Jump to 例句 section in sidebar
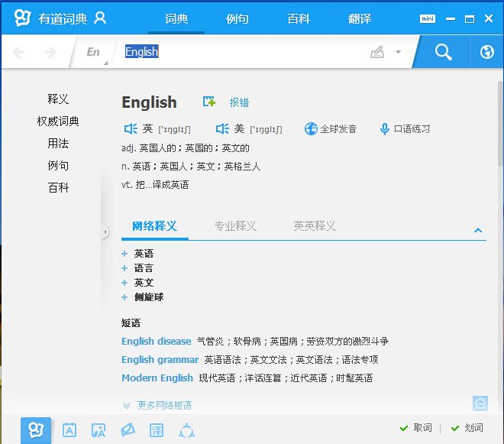504x444 pixels. pyautogui.click(x=58, y=165)
